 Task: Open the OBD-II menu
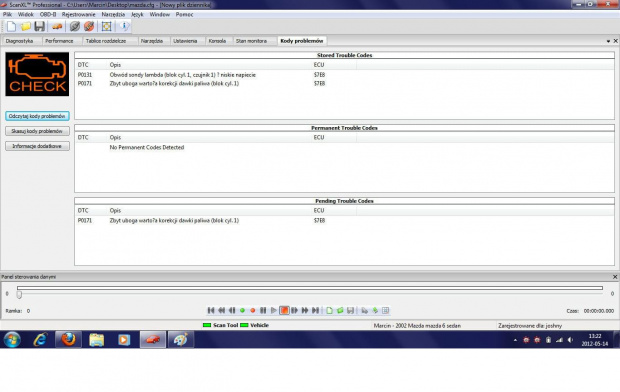coord(48,15)
